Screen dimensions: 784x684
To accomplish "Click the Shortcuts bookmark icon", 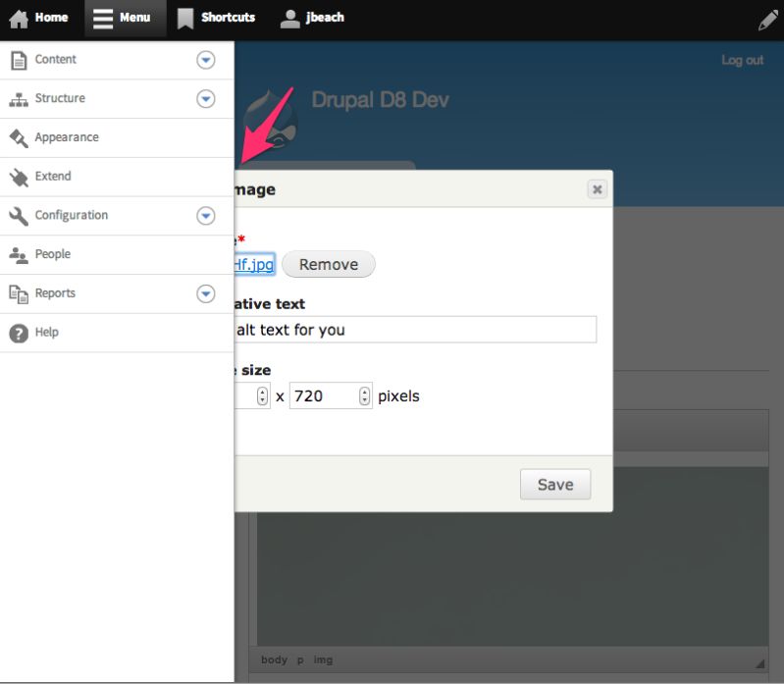I will [x=185, y=19].
